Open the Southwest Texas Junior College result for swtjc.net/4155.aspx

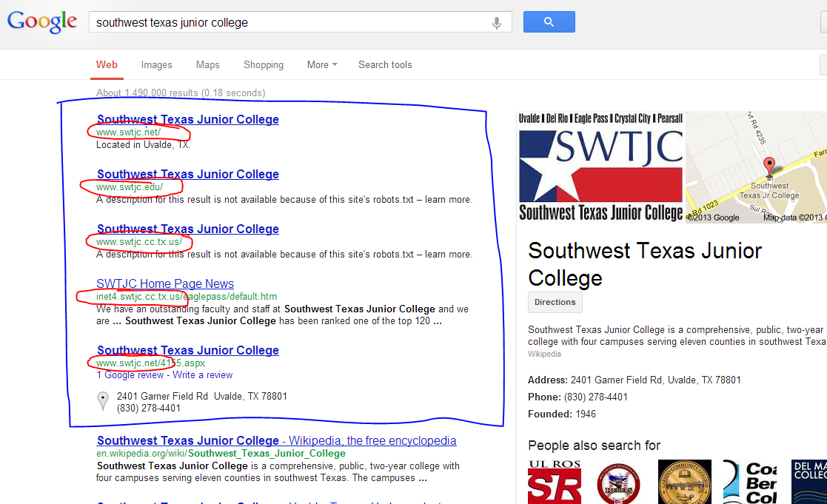188,350
